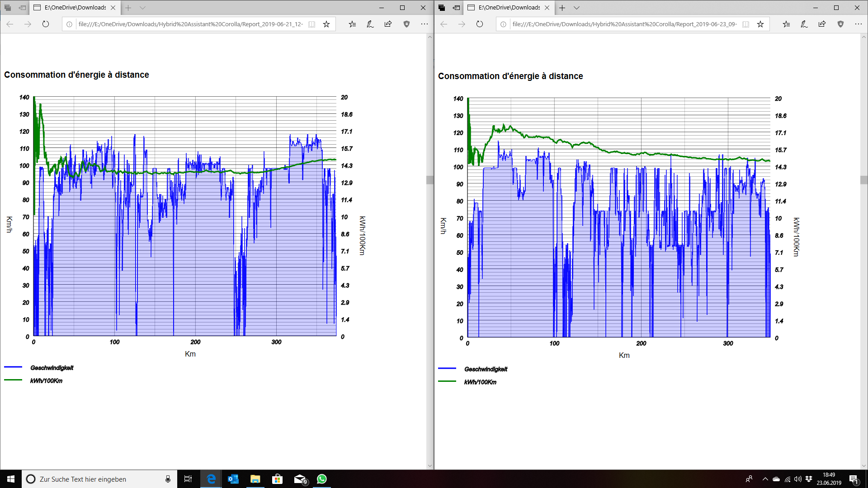Screen dimensions: 868x488
Task: Click right chart title Consommation d'énergie
Action: (511, 76)
